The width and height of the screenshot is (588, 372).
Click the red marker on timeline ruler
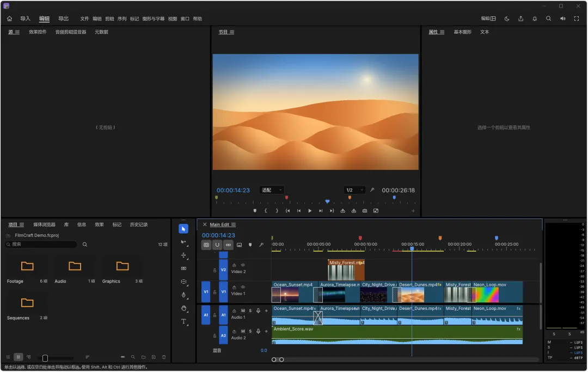pyautogui.click(x=360, y=238)
